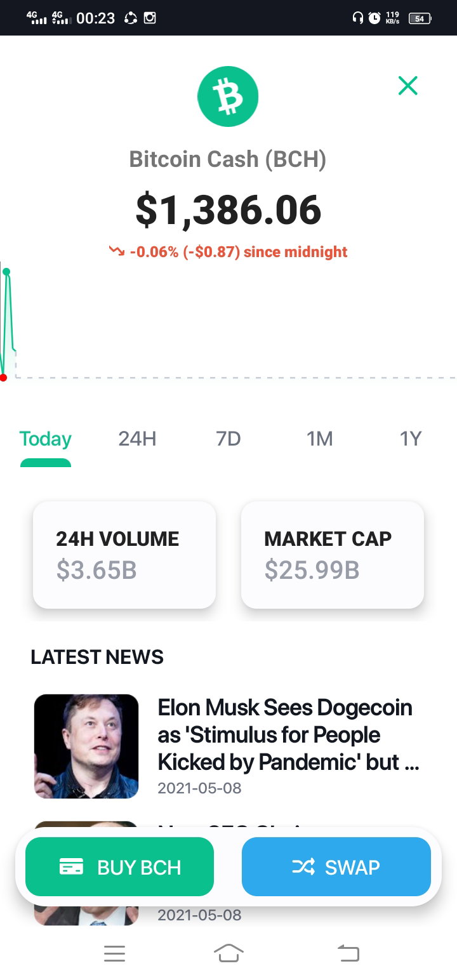The image size is (457, 980).
Task: Tap the Android home navigation icon
Action: [228, 953]
